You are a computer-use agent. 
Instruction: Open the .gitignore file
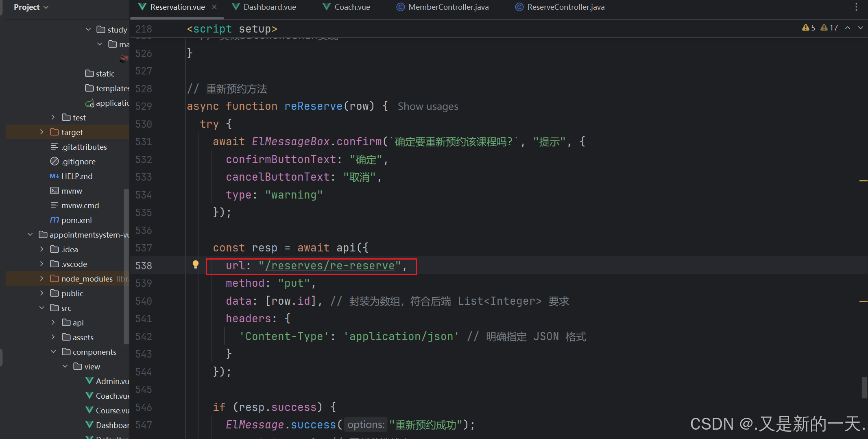click(73, 162)
